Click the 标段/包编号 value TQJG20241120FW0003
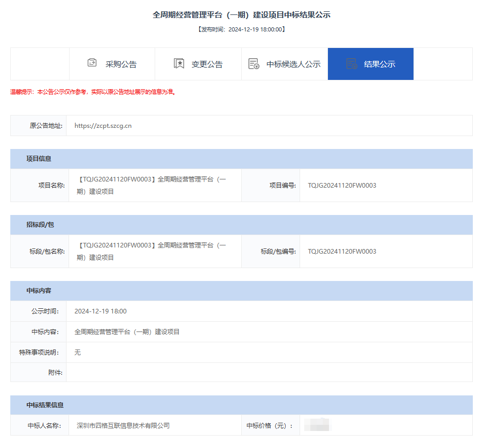This screenshot has width=479, height=448. point(342,252)
